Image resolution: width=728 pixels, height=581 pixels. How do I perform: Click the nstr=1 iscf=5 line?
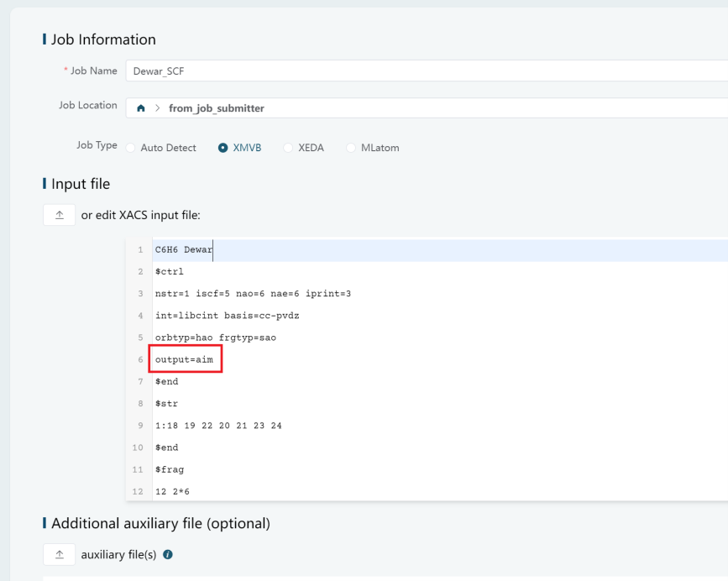440,293
